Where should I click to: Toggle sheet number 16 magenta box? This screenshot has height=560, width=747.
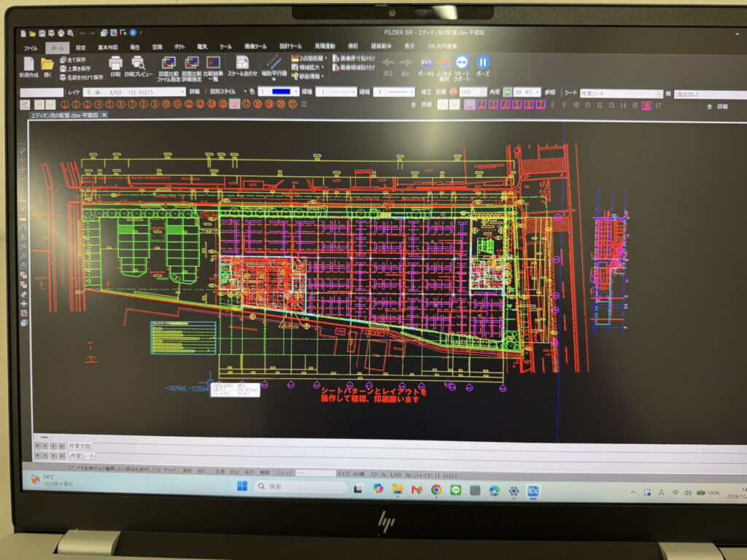(646, 106)
